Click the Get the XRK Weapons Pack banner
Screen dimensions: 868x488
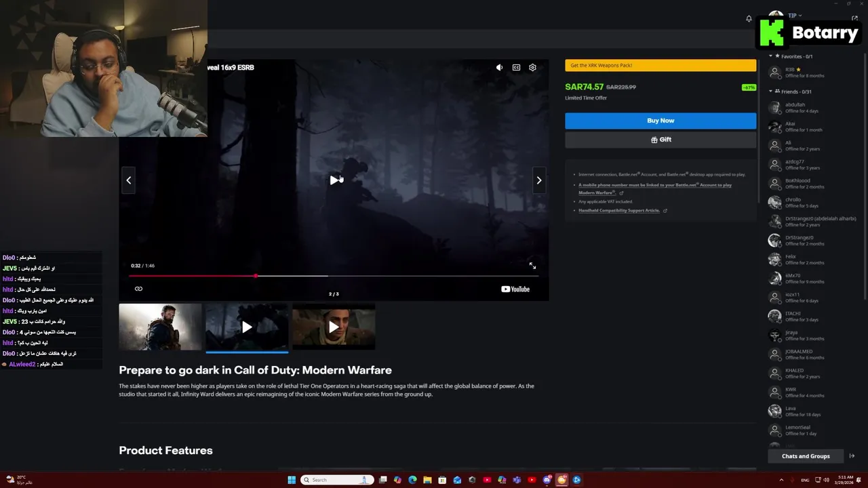point(660,65)
